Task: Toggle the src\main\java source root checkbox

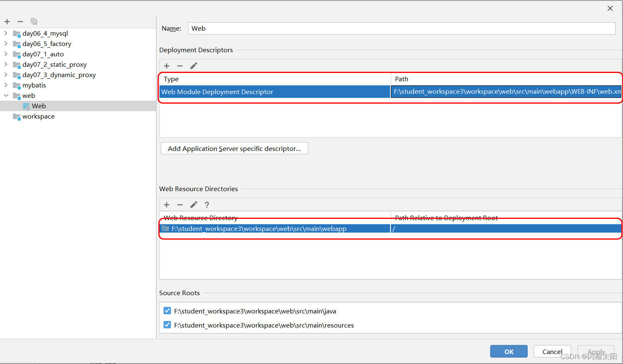Action: [x=167, y=311]
